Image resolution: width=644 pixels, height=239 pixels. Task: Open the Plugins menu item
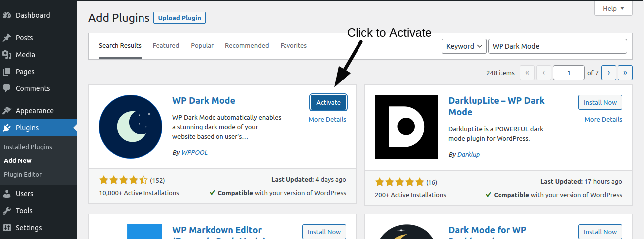pos(39,128)
